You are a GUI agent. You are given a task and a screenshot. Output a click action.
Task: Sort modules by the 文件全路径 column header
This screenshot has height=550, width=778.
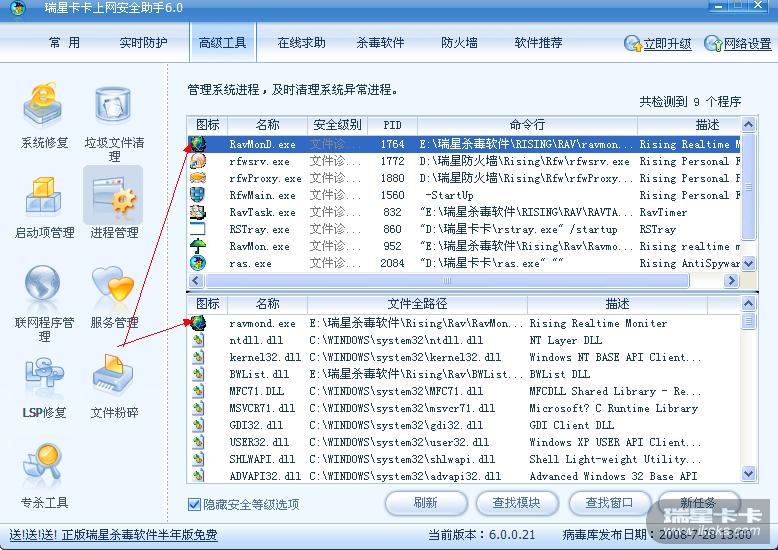pos(417,303)
